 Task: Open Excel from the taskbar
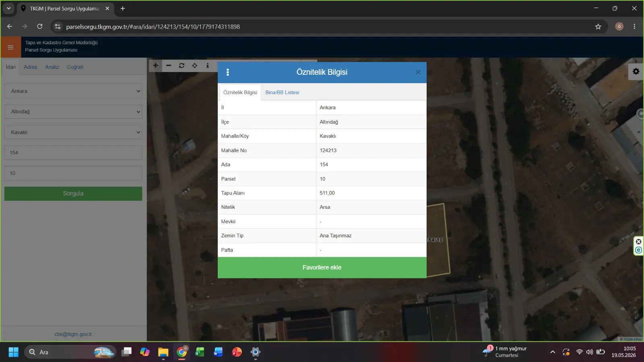click(x=200, y=352)
